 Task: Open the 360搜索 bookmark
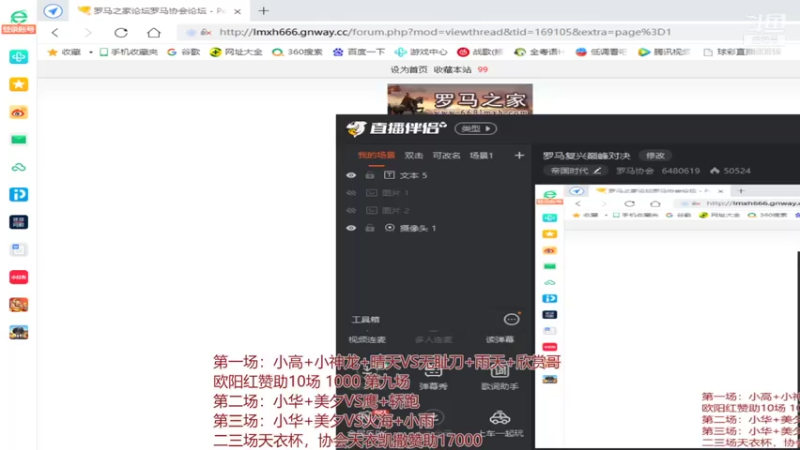tap(297, 52)
